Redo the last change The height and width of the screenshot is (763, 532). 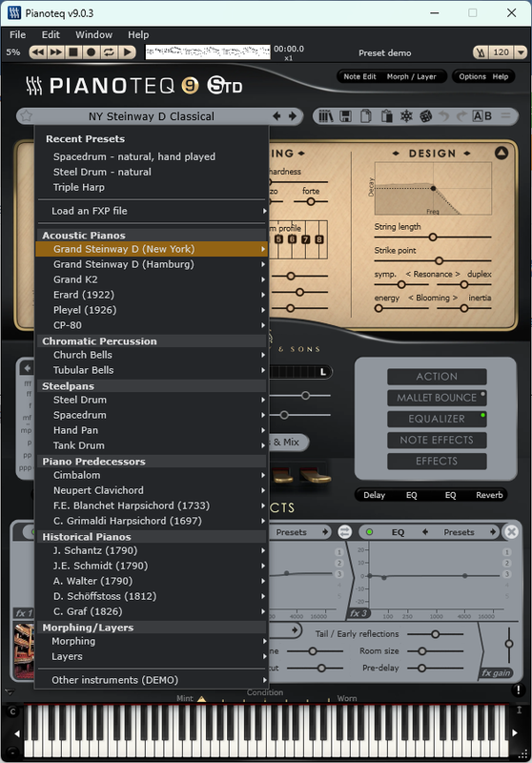461,116
